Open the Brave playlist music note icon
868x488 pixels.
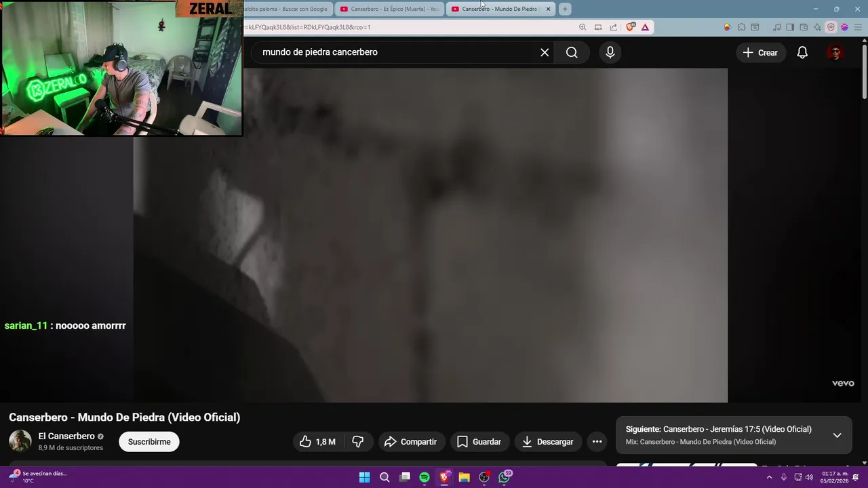776,27
